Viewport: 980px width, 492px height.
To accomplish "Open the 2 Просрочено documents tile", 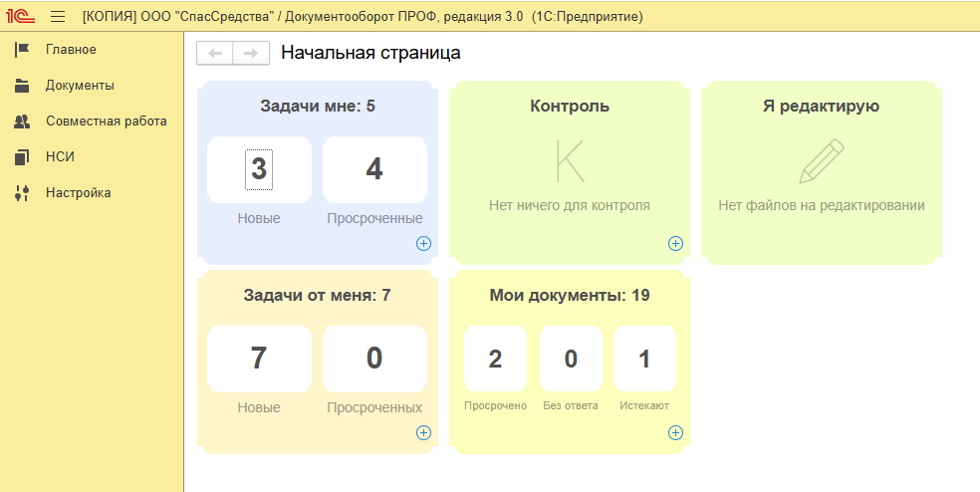I will click(x=495, y=359).
